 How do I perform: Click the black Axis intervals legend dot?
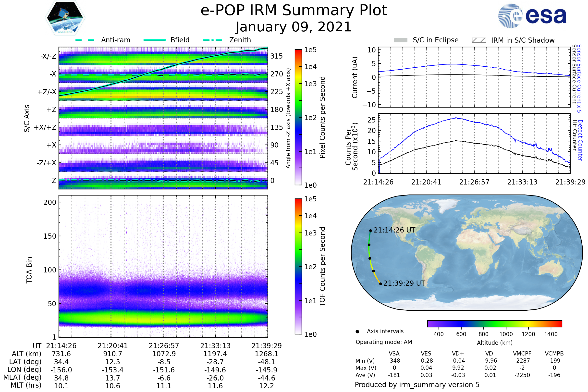(x=357, y=332)
